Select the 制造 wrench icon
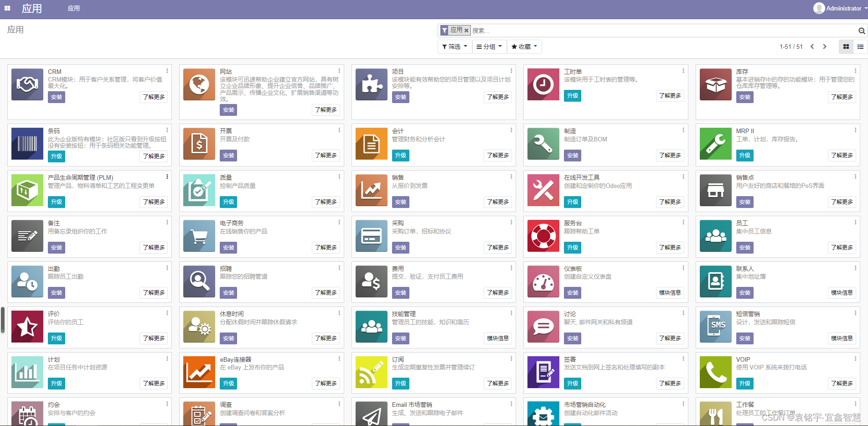Viewport: 868px width, 426px height. tap(543, 144)
